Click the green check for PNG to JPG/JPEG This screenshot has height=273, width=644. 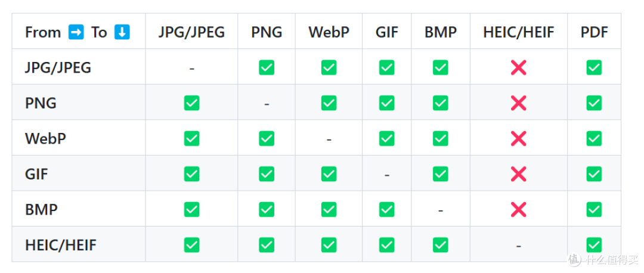click(192, 103)
